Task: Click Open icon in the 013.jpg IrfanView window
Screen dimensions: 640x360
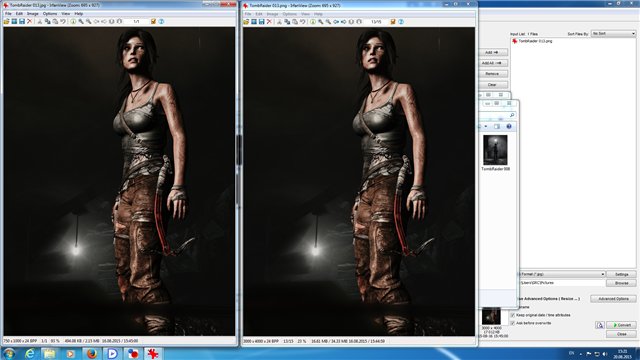Action: click(7, 21)
